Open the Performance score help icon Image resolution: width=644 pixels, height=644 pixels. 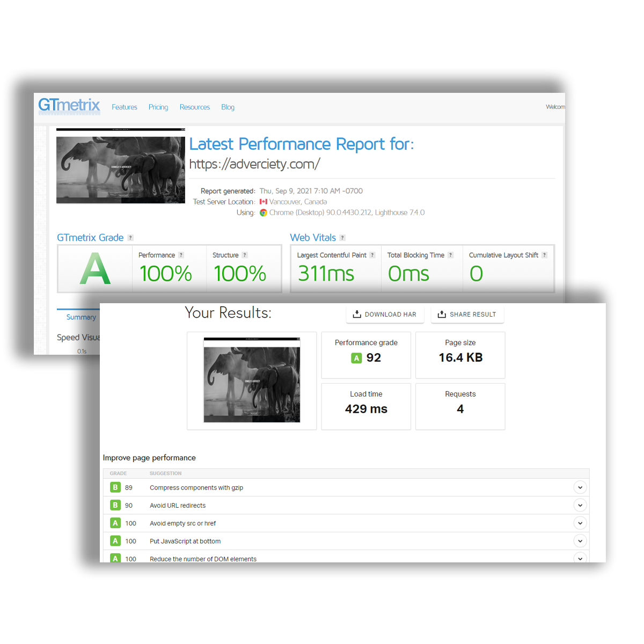[181, 255]
